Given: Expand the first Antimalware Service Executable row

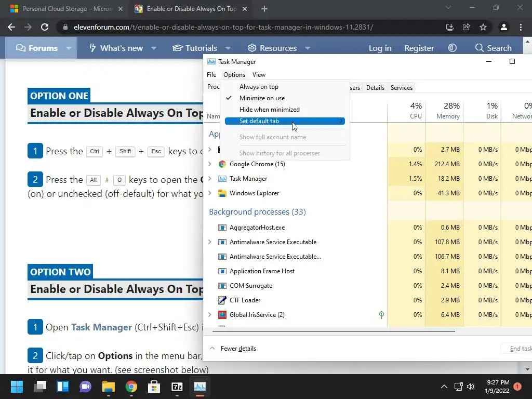Looking at the screenshot, I should coord(210,242).
